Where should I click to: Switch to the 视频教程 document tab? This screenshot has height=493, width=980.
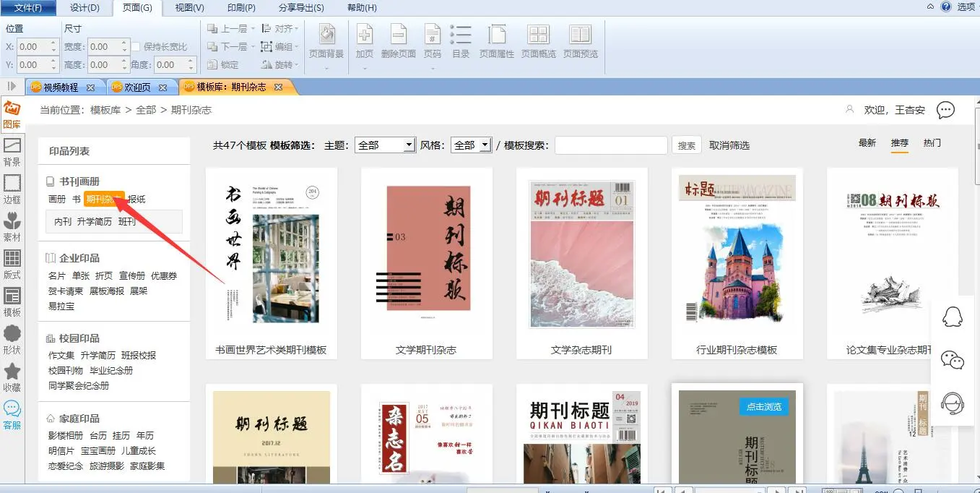point(61,87)
